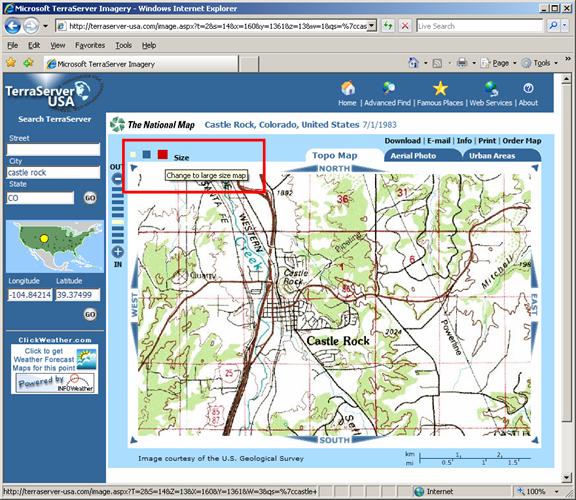576x500 pixels.
Task: Click the browser Forward arrow button
Action: [31, 26]
